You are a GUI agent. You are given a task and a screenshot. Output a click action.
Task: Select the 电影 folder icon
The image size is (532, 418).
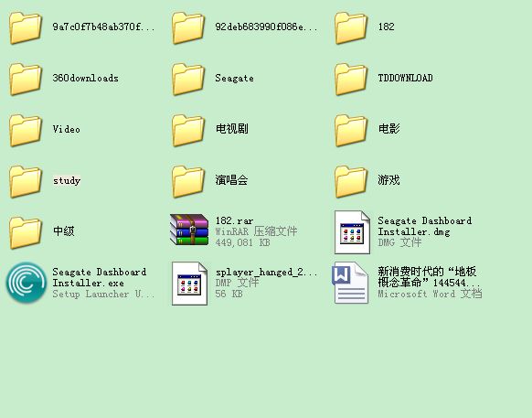351,131
